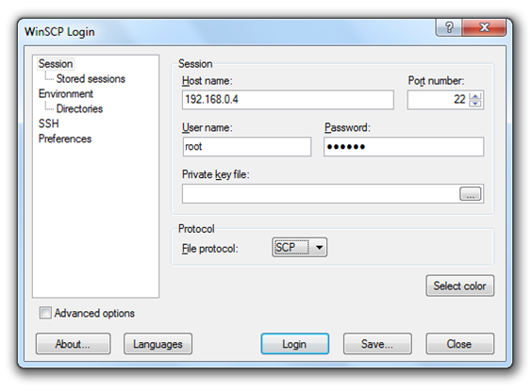Click the Close button
Screen dimensions: 532x392
[x=459, y=344]
